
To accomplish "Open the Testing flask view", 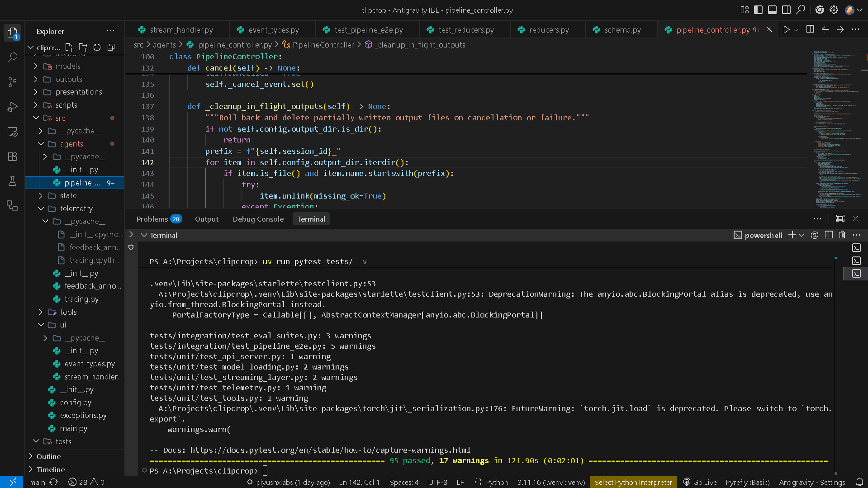I will [x=13, y=181].
